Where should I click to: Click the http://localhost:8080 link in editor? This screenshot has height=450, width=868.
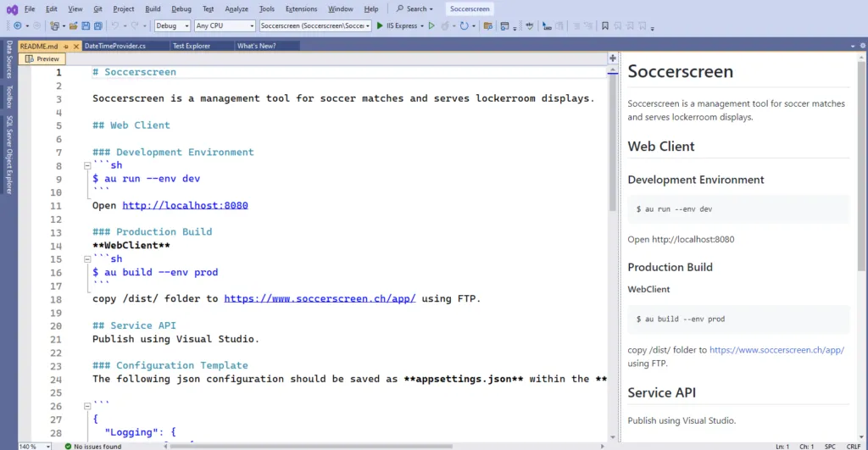[185, 205]
